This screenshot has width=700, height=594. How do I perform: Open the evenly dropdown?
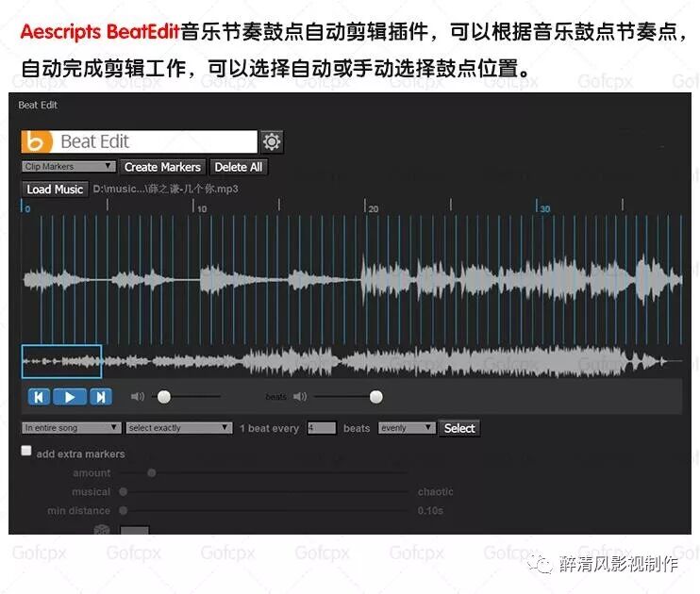tap(407, 428)
